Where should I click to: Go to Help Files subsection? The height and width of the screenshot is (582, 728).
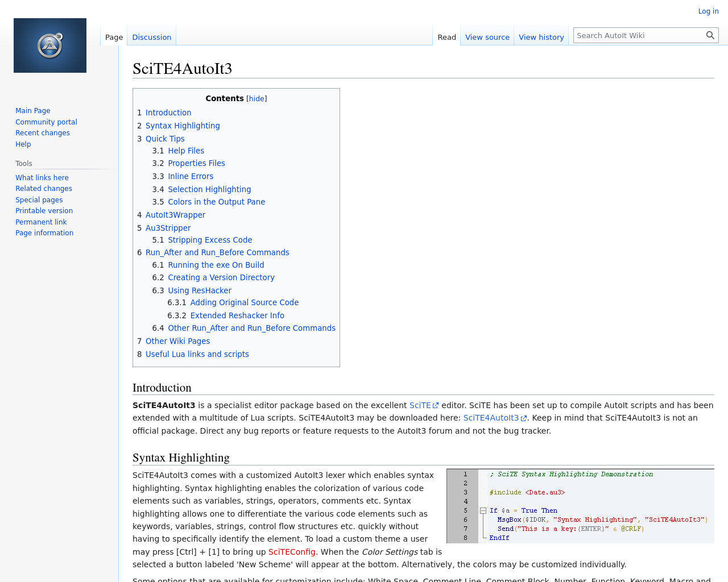(x=186, y=151)
